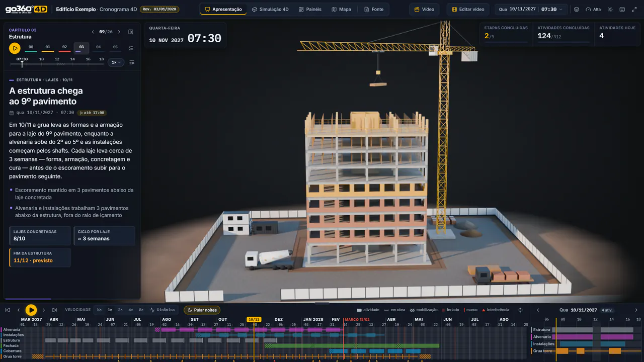
Task: Go to previous slide arrow beside 09/26
Action: (93, 32)
